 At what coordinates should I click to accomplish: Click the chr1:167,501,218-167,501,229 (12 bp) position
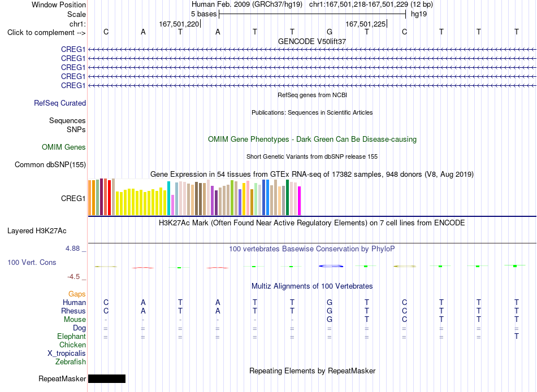pos(371,5)
